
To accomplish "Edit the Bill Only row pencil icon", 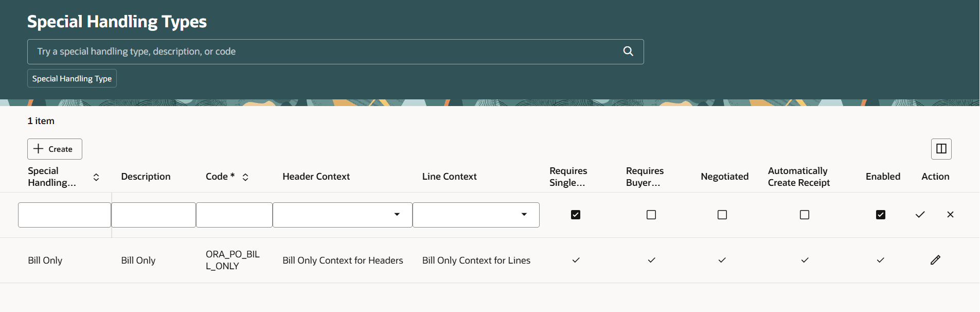I will [935, 260].
